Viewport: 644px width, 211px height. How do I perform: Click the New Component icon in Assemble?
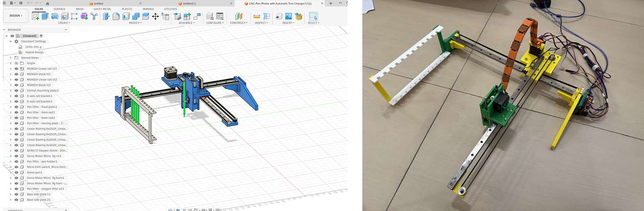[187, 16]
